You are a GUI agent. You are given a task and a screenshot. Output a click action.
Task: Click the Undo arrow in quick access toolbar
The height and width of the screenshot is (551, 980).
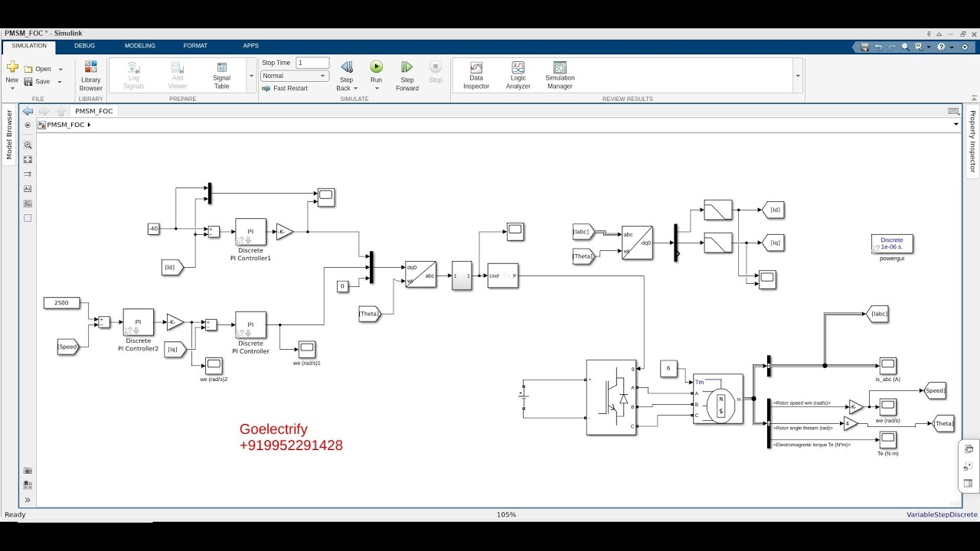coord(878,47)
